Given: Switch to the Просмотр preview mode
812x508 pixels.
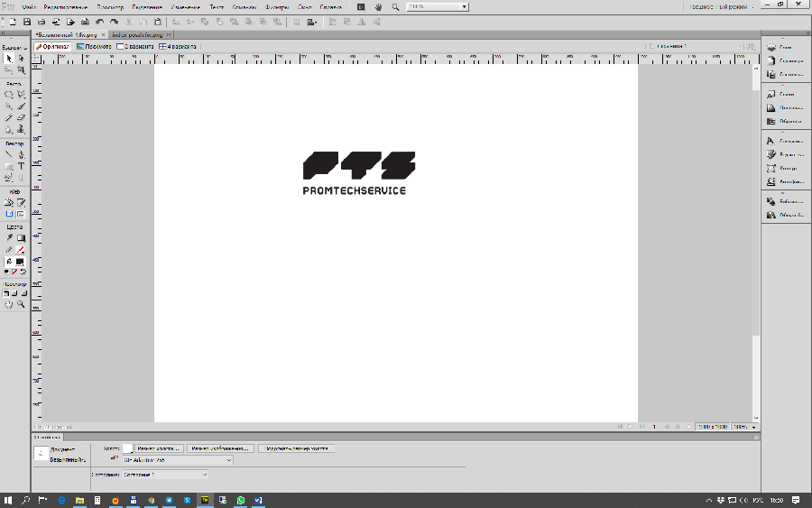Looking at the screenshot, I should point(94,46).
